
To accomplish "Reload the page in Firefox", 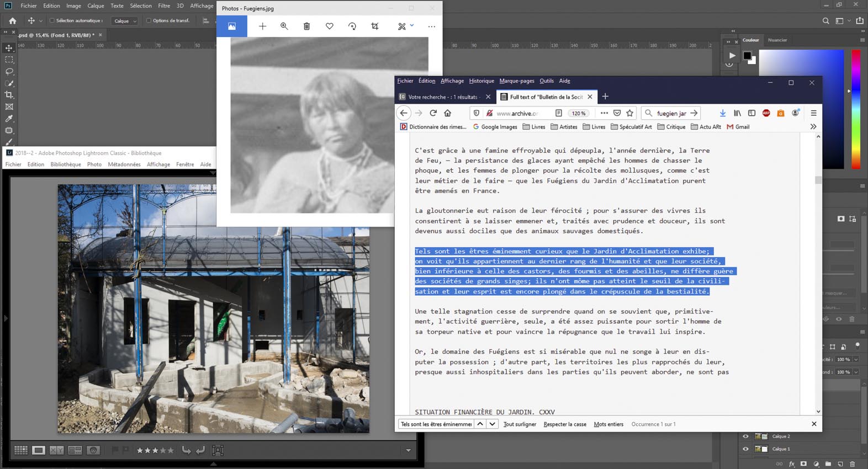I will coord(433,113).
